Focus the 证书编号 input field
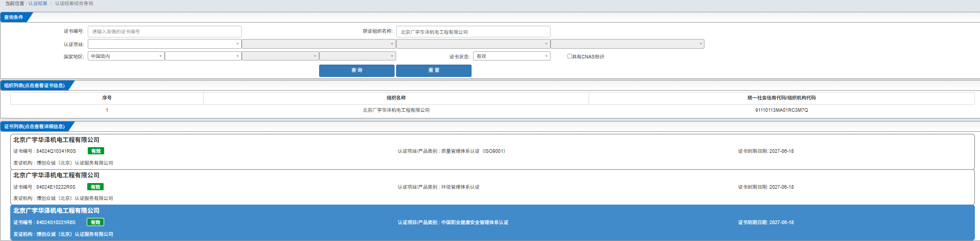 click(165, 32)
